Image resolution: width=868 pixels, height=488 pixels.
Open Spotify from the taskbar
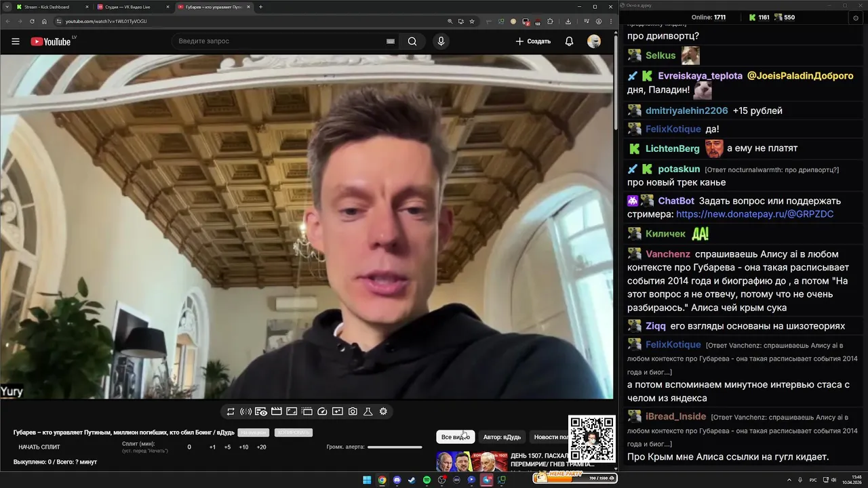tap(427, 480)
